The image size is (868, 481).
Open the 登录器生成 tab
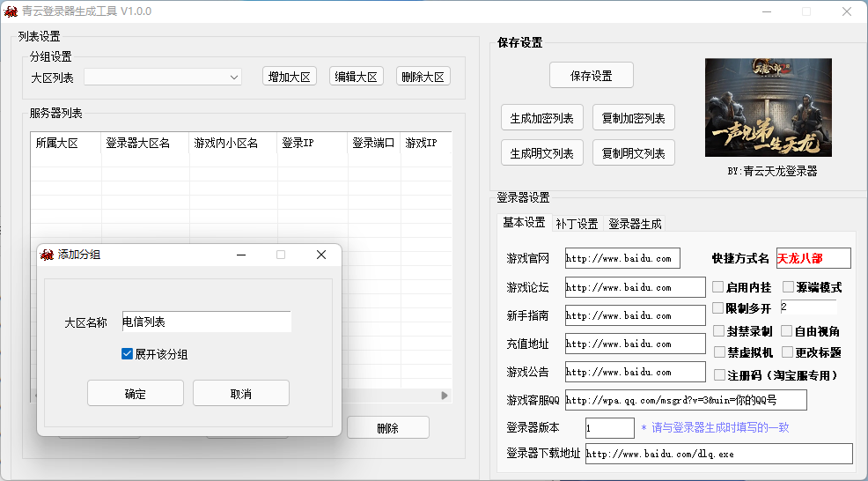pos(635,224)
